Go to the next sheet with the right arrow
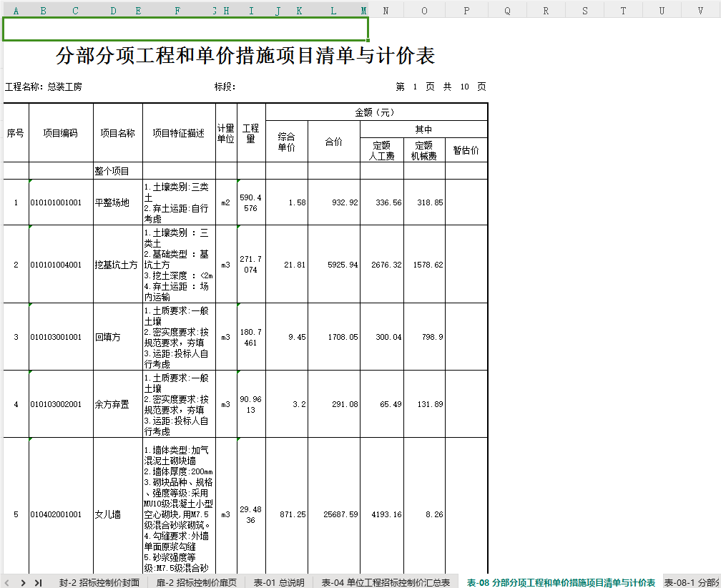The height and width of the screenshot is (588, 721). click(23, 582)
